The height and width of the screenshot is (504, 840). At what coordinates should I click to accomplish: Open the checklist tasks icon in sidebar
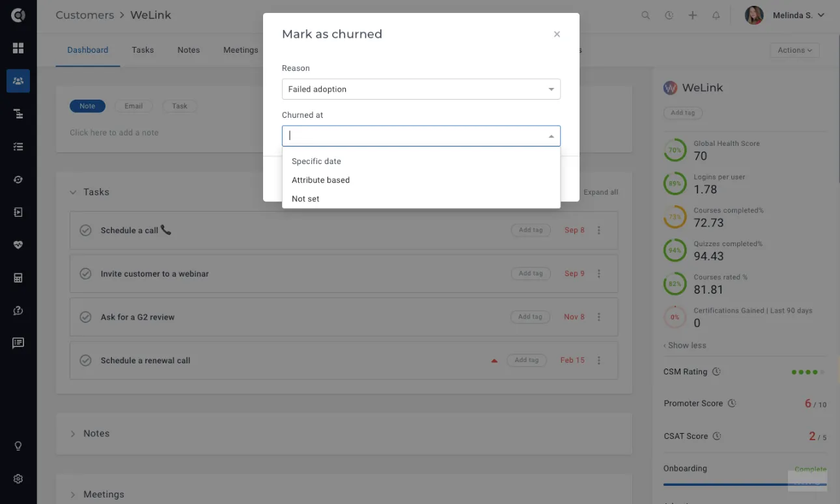(18, 147)
